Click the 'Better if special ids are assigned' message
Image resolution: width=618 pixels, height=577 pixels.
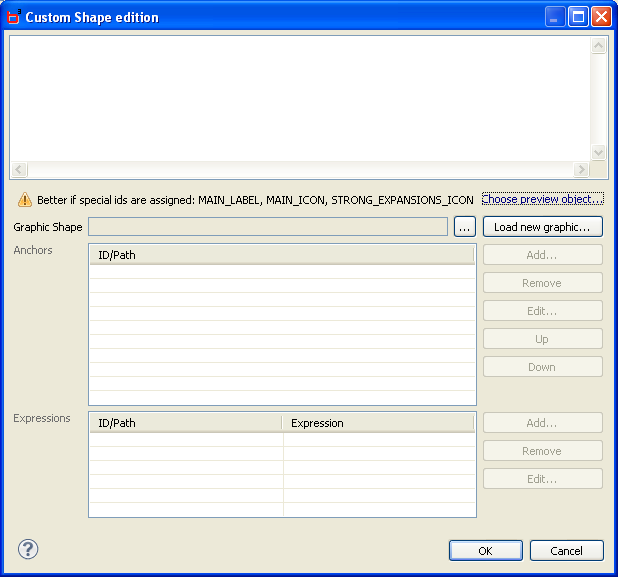coord(255,200)
